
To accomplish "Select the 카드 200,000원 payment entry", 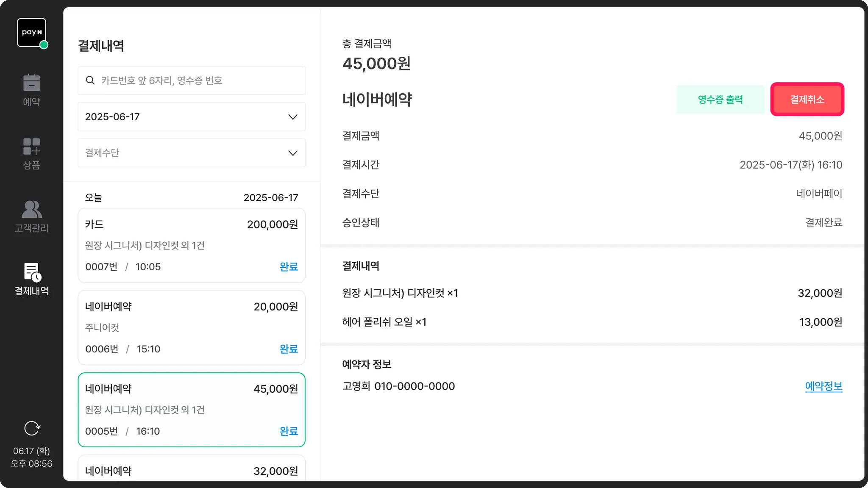I will click(x=191, y=245).
